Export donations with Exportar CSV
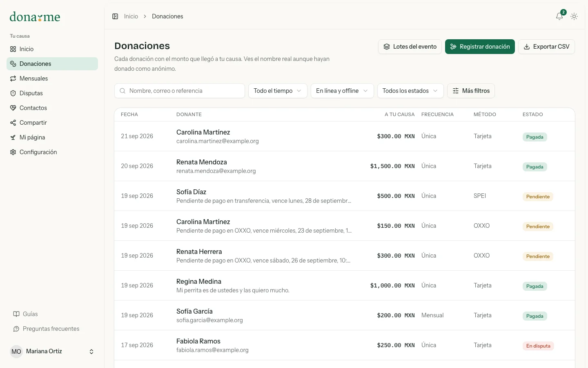The height and width of the screenshot is (368, 588). (x=546, y=47)
